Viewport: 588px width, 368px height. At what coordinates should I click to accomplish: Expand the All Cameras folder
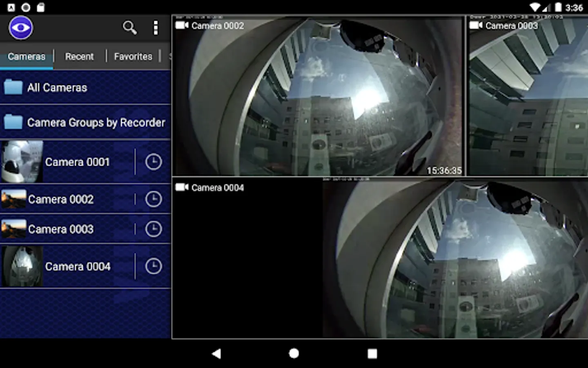85,88
